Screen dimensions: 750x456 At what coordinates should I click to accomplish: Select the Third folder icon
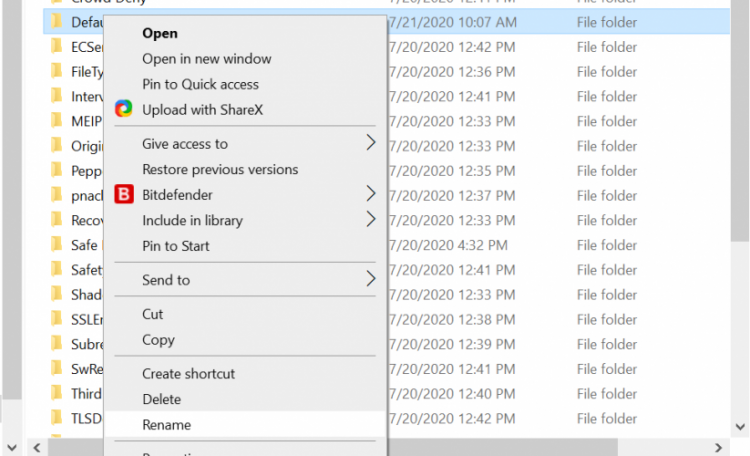pyautogui.click(x=56, y=393)
